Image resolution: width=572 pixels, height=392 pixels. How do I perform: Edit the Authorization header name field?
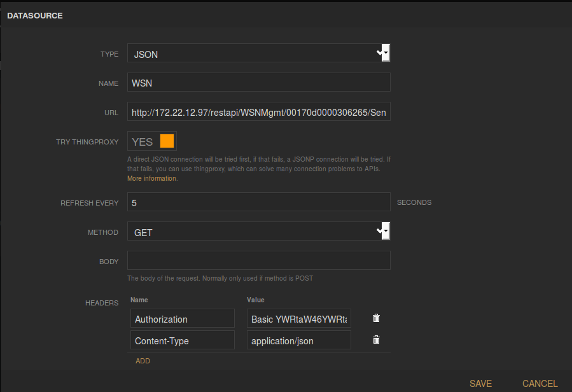pyautogui.click(x=183, y=319)
